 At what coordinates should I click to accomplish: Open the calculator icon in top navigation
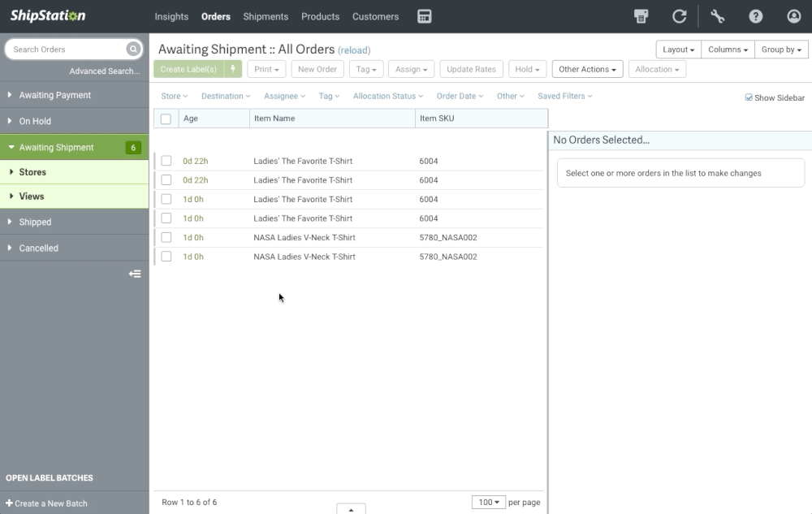[x=424, y=16]
